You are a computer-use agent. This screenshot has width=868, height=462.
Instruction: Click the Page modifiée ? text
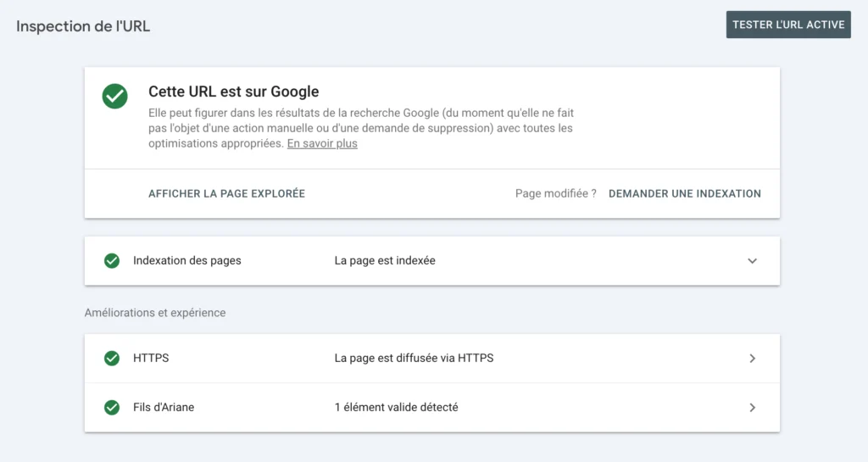[x=556, y=193]
